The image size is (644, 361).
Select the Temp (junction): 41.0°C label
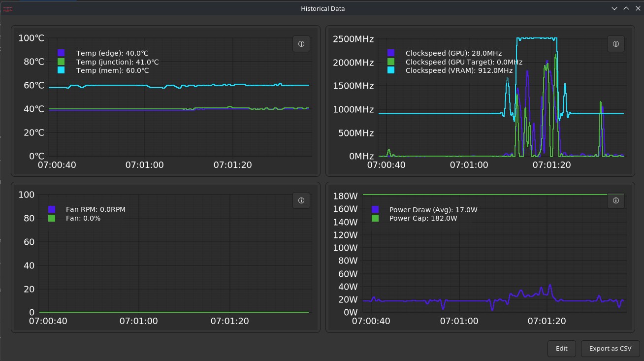coord(118,62)
